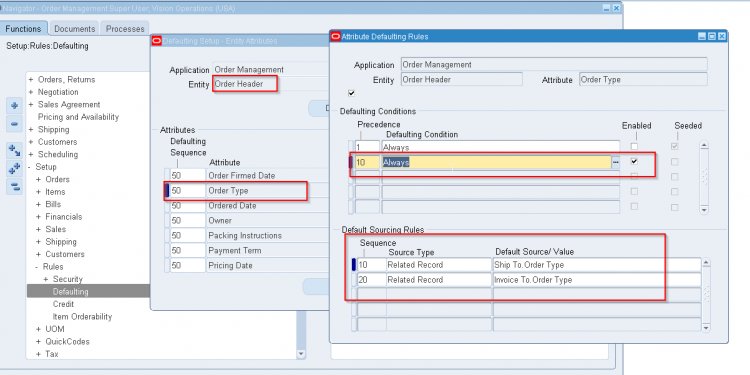The width and height of the screenshot is (750, 375).
Task: Minimize the Attribute Defaulting Rules window
Action: pyautogui.click(x=702, y=36)
